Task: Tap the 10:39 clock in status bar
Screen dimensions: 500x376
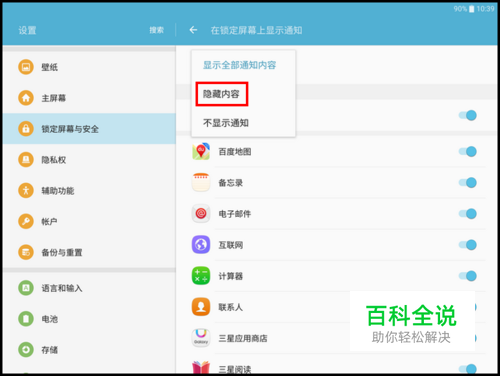Action: point(485,9)
